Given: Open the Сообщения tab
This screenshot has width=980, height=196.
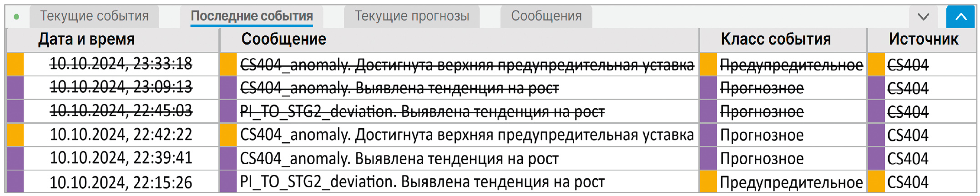Looking at the screenshot, I should [x=546, y=16].
